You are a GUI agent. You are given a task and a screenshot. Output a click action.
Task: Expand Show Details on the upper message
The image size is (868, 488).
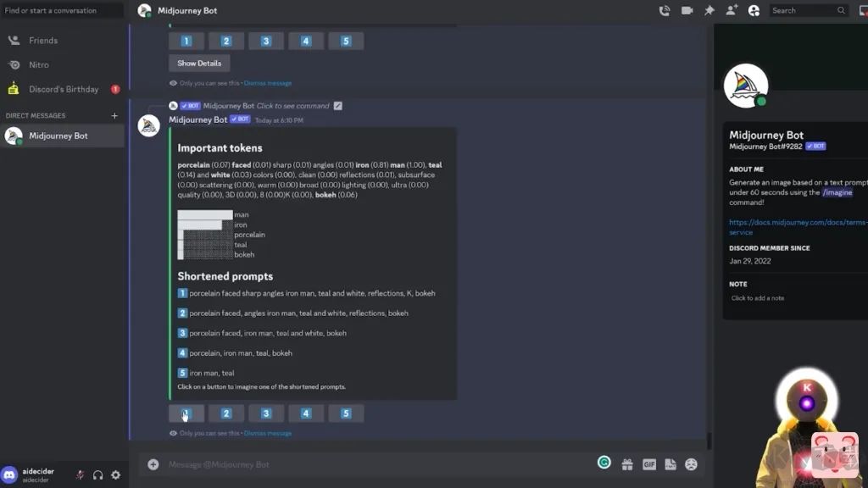[x=199, y=64]
